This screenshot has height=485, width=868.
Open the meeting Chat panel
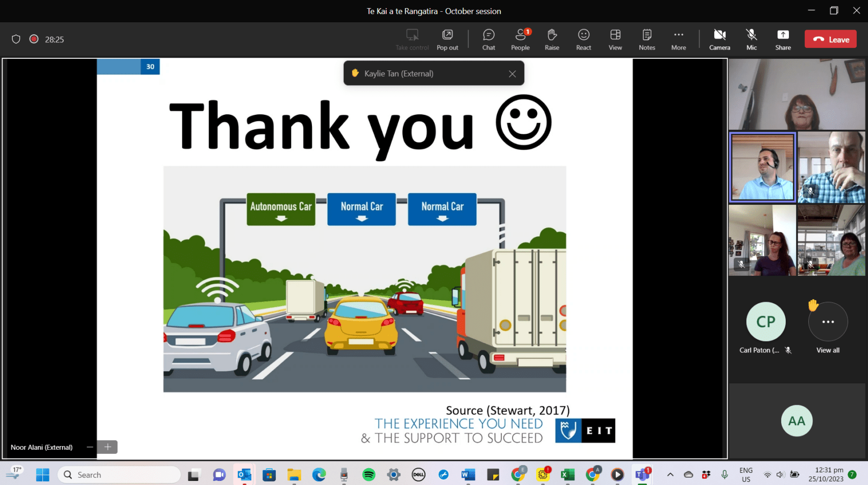coord(488,39)
